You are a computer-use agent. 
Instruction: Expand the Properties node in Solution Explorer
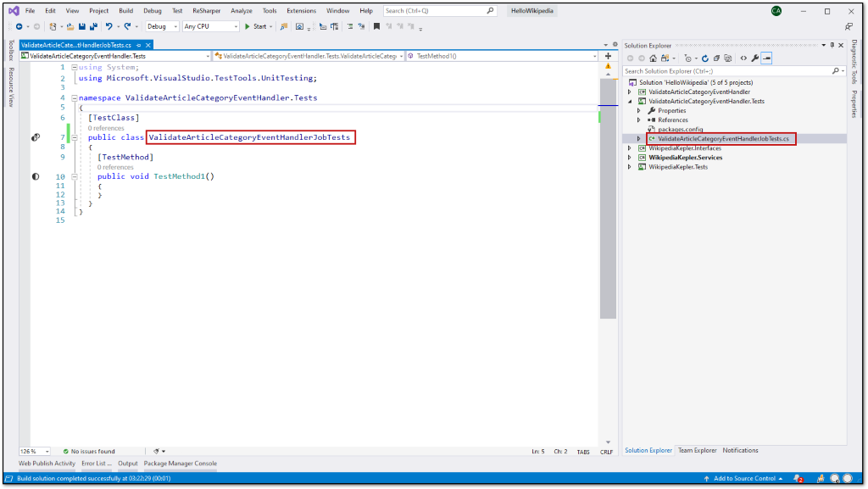tap(639, 111)
